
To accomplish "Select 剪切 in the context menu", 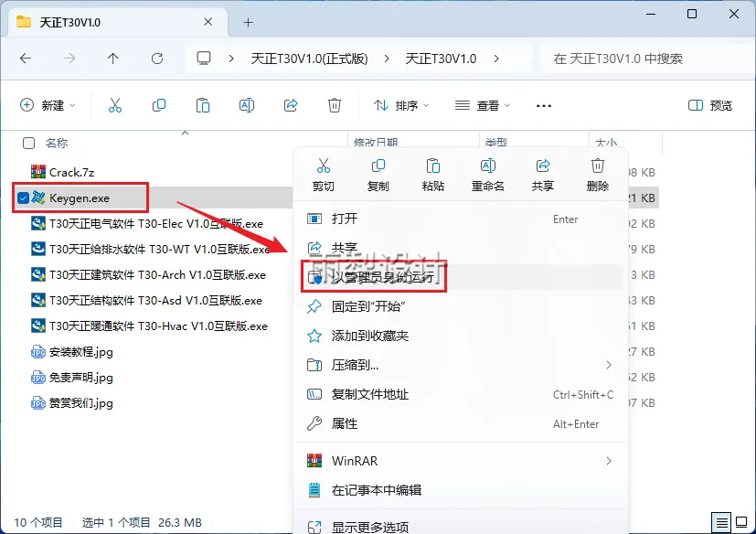I will (x=323, y=176).
